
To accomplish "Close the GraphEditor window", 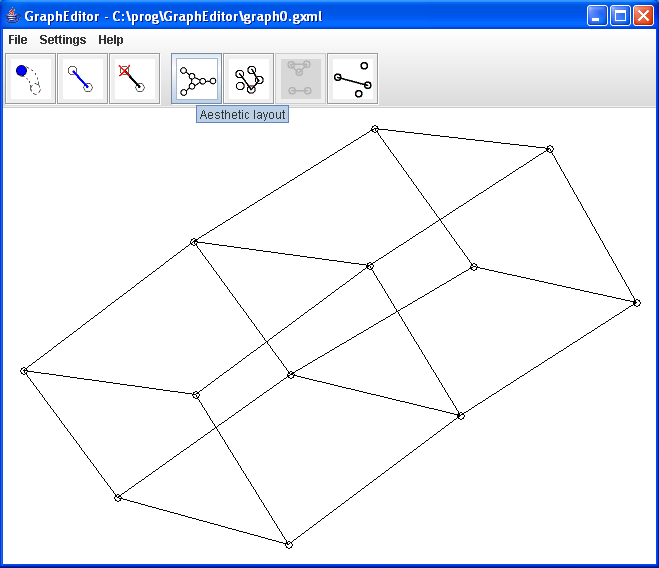I will coord(643,16).
